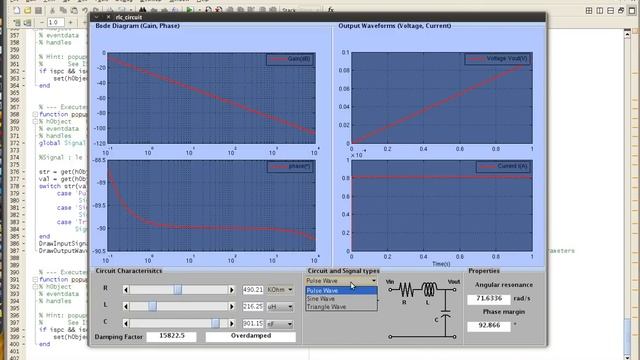
Task: Click the C slider thumb
Action: pyautogui.click(x=215, y=323)
